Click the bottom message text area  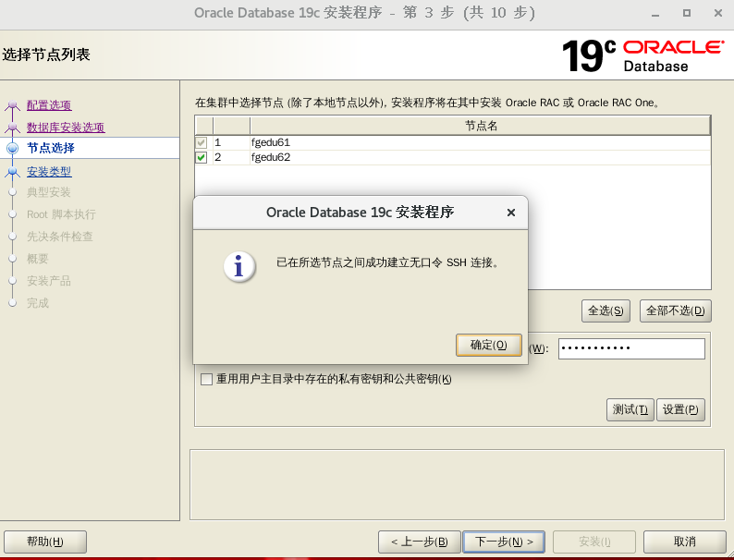coord(457,484)
